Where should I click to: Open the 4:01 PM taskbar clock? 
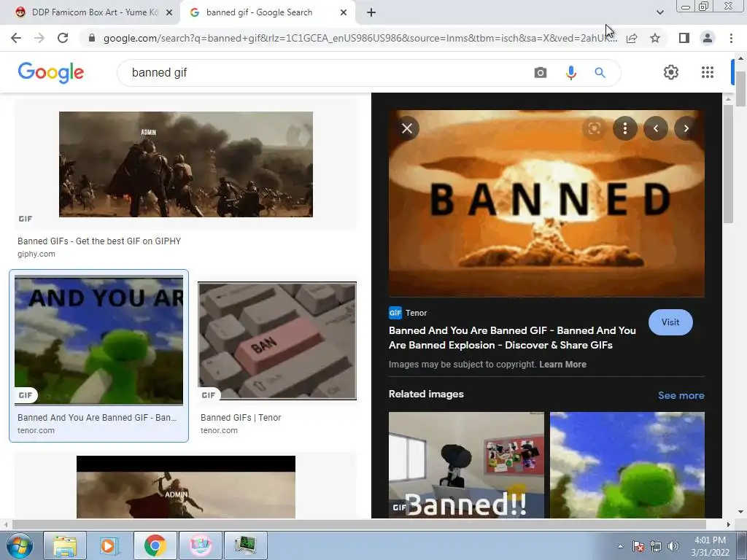[710, 546]
